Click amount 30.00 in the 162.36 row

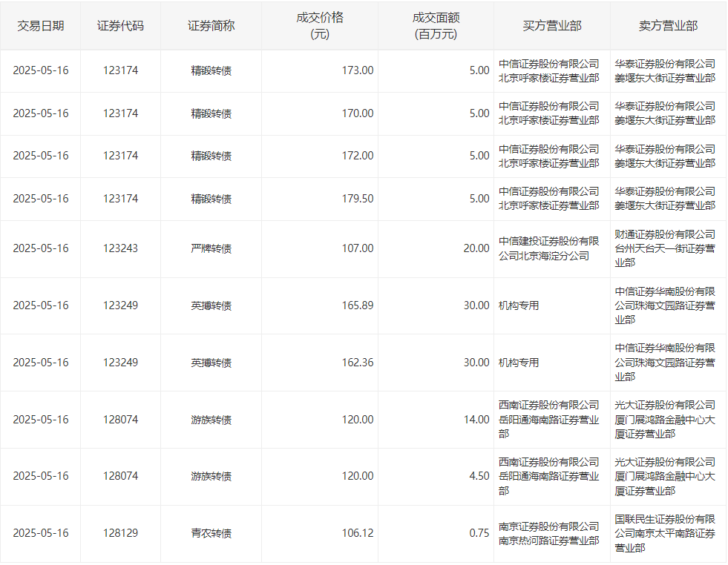[x=476, y=363]
